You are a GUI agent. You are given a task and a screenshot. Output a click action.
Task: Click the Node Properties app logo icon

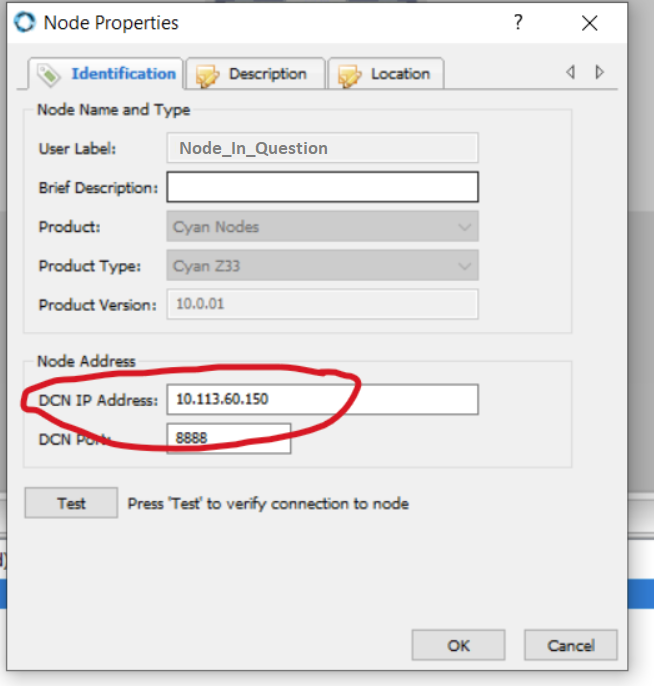[24, 22]
